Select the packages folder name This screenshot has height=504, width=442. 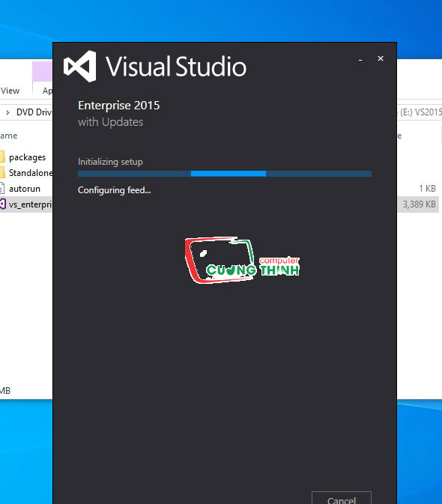click(x=27, y=157)
